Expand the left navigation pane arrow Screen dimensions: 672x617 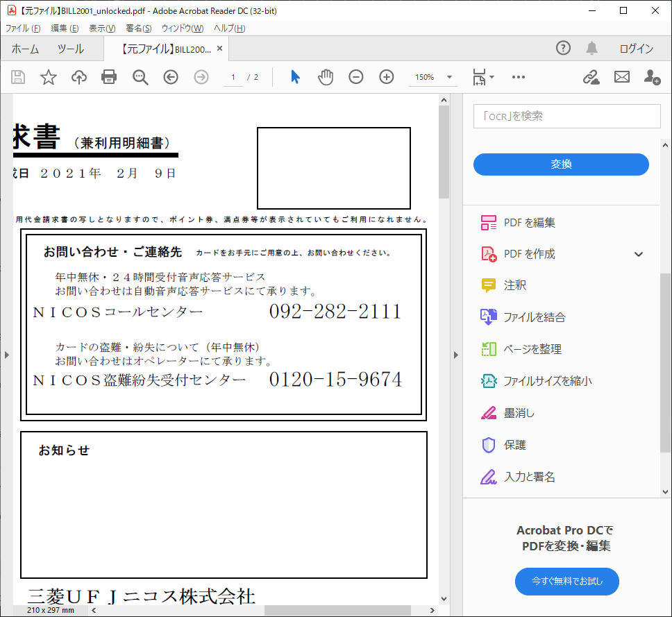click(6, 355)
